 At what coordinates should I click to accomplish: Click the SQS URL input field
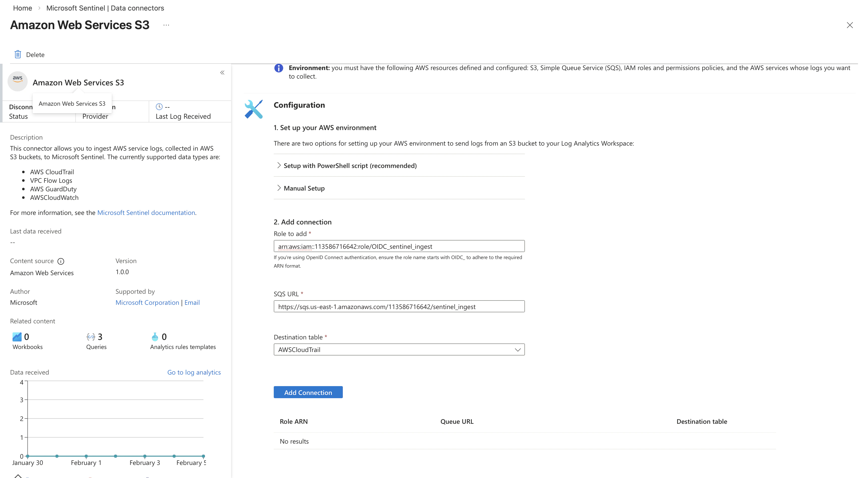coord(399,307)
